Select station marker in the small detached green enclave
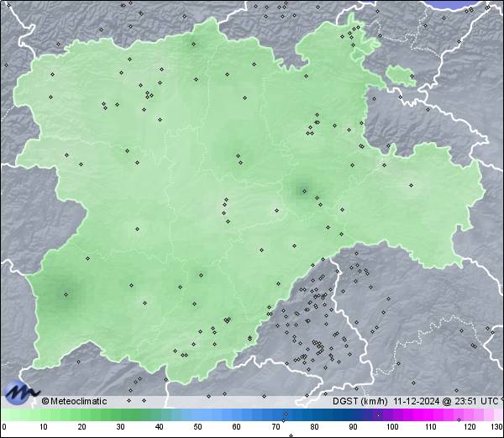Screen dimensions: 504x438 pyautogui.click(x=412, y=77)
